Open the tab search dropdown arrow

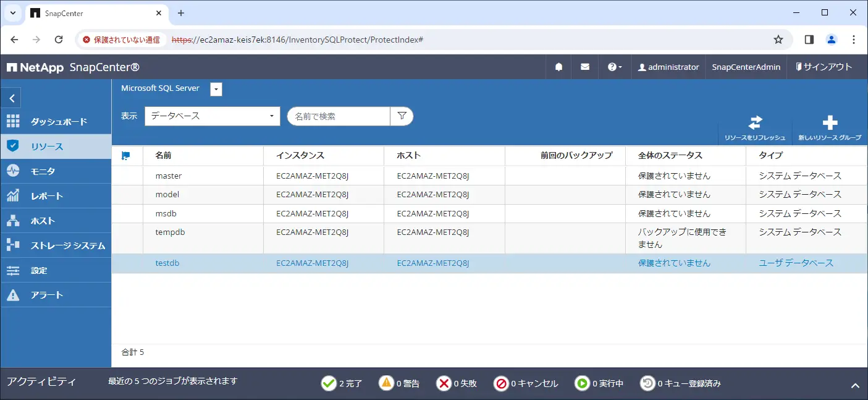tap(12, 13)
